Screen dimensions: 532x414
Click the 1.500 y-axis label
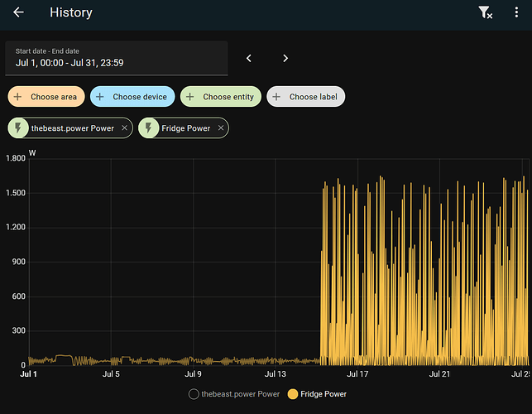[x=15, y=193]
